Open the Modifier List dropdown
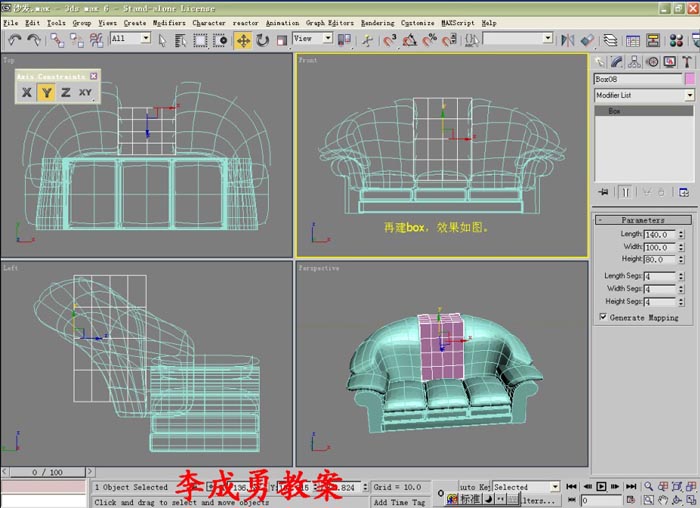The height and width of the screenshot is (508, 700). click(x=644, y=95)
